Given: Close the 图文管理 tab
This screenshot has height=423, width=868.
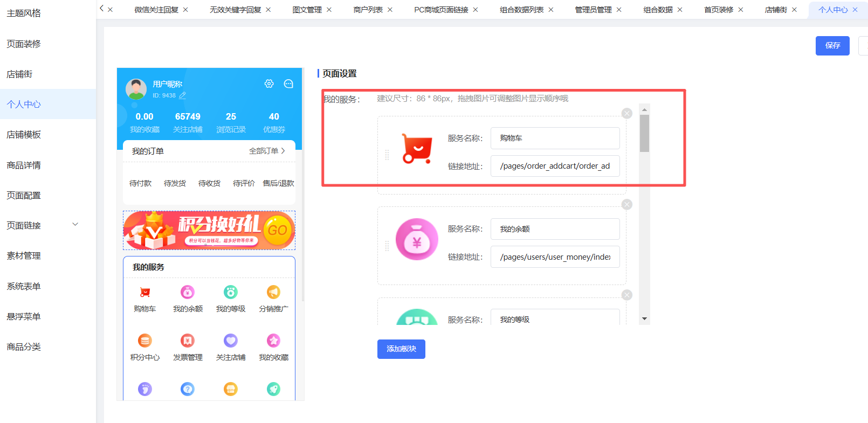Looking at the screenshot, I should [329, 10].
